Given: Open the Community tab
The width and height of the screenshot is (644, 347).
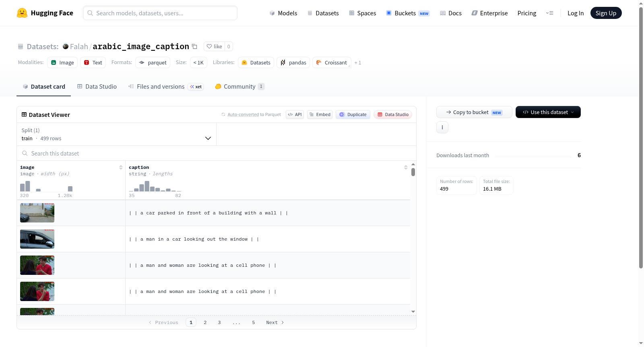Looking at the screenshot, I should tap(239, 86).
